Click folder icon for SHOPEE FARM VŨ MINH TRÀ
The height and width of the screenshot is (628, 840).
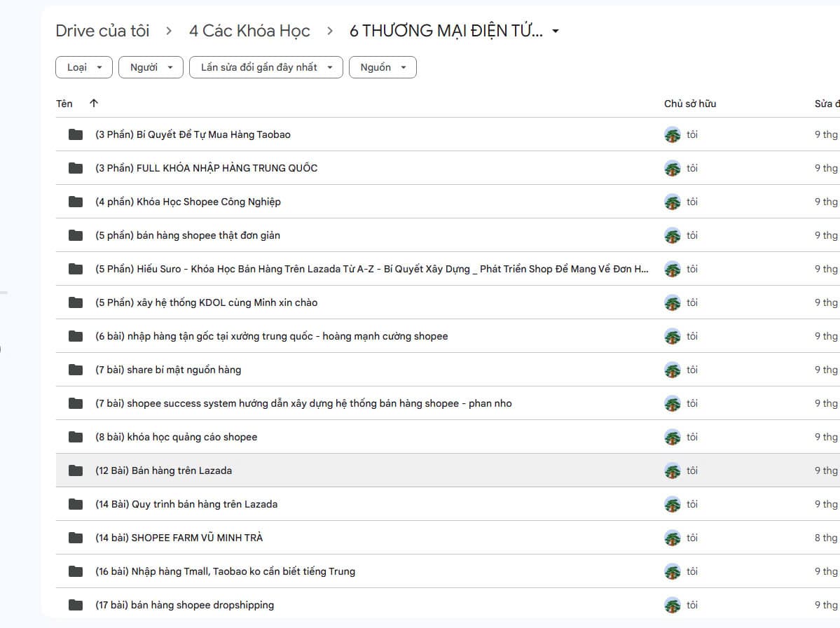pos(76,538)
